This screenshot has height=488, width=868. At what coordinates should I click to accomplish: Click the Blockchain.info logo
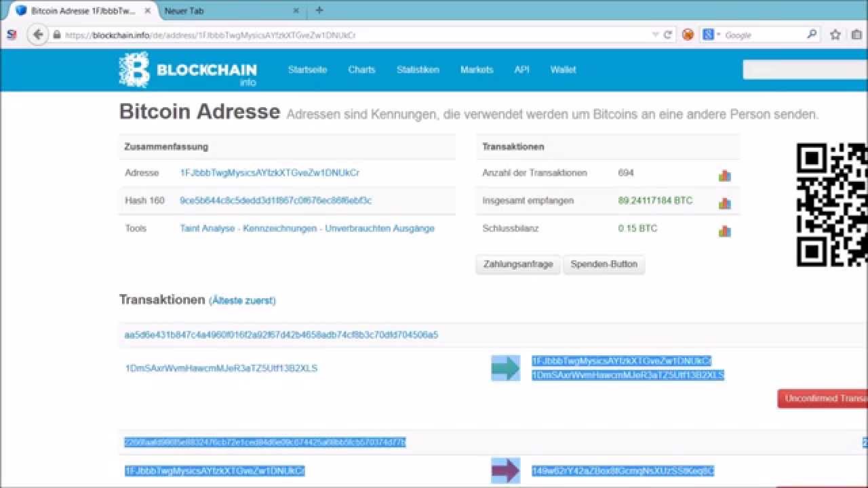tap(188, 70)
